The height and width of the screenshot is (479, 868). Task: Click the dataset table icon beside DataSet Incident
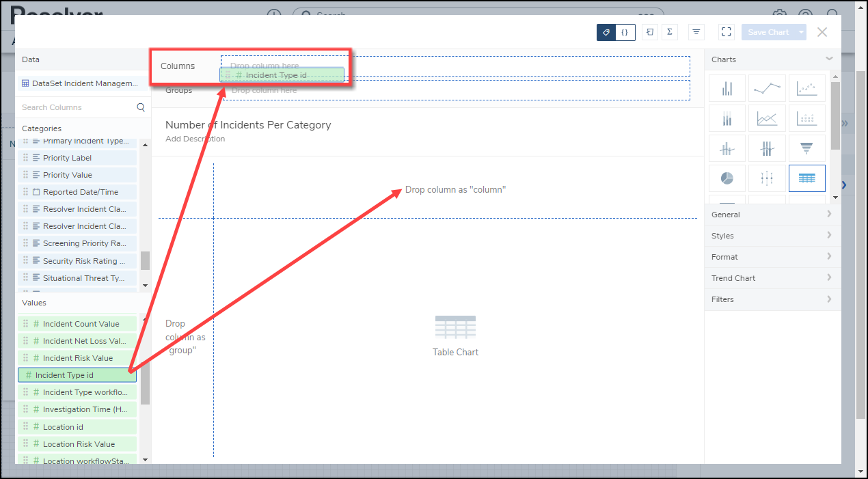tap(25, 83)
